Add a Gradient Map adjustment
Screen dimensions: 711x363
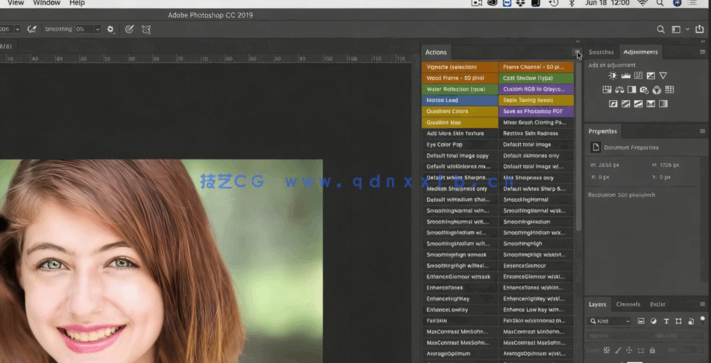pyautogui.click(x=663, y=104)
